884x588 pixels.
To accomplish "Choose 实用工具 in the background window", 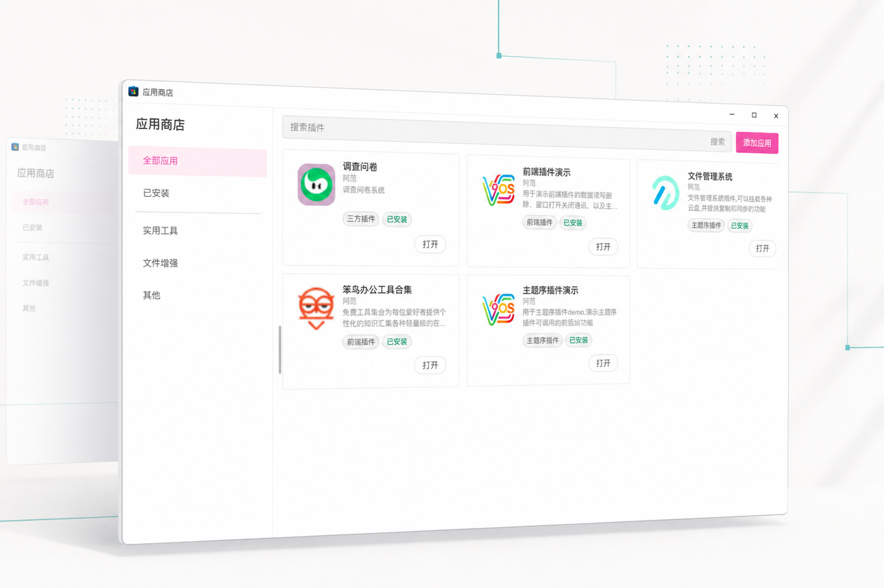I will [36, 258].
